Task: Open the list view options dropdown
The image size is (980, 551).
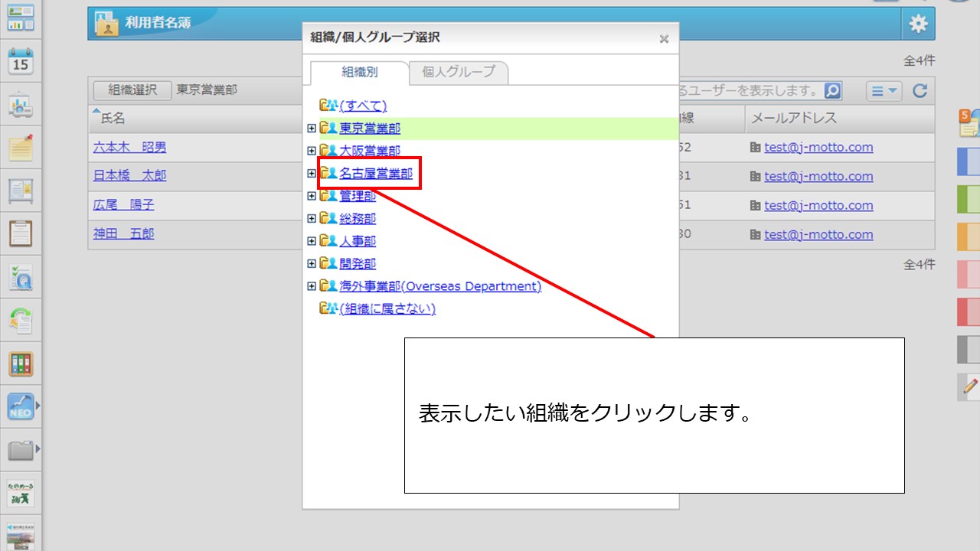Action: (x=884, y=91)
